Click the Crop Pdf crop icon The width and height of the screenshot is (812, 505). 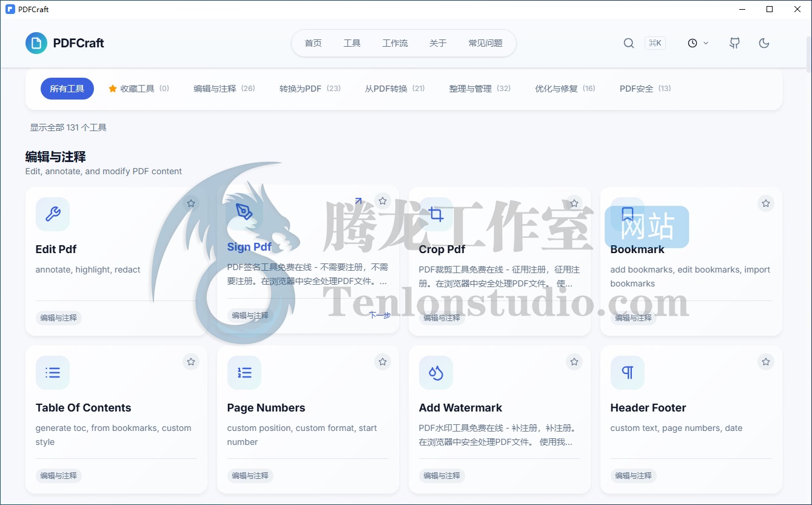tap(436, 214)
